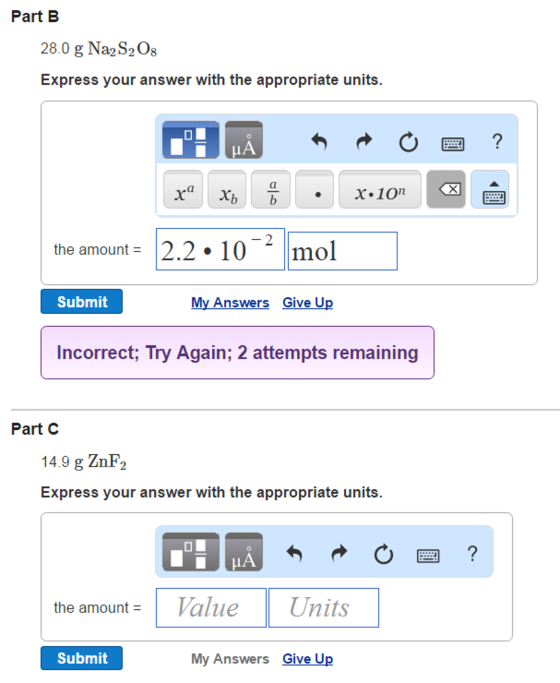The height and width of the screenshot is (683, 560).
Task: Click Give Up link under Part C
Action: 307,659
